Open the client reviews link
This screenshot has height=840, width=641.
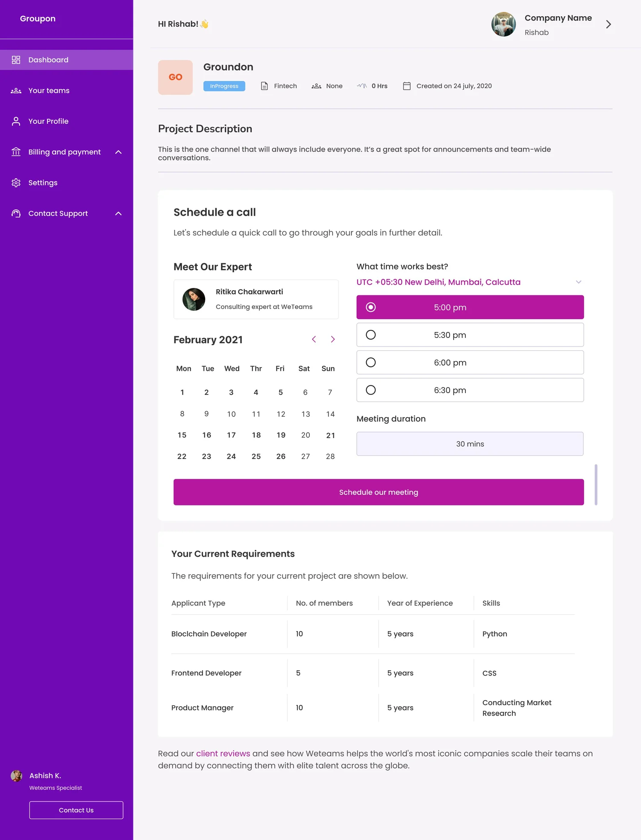coord(223,754)
